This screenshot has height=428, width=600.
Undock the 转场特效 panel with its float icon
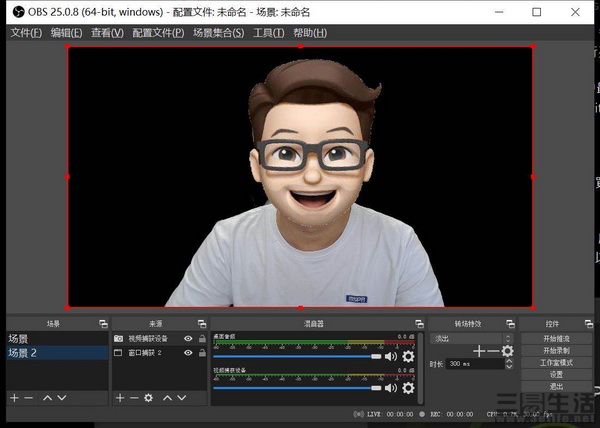pos(510,324)
